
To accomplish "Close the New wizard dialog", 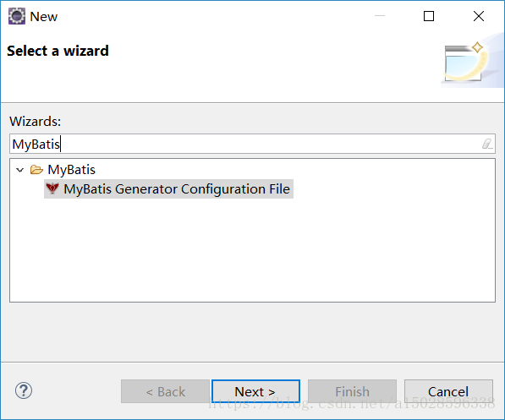I will point(479,16).
